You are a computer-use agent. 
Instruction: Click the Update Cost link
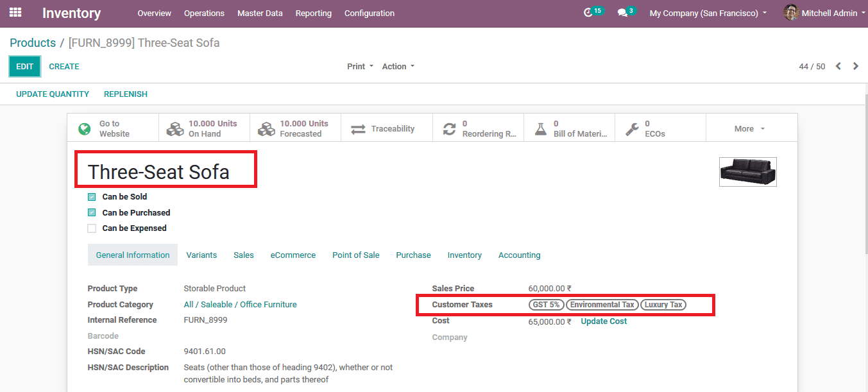[x=604, y=321]
